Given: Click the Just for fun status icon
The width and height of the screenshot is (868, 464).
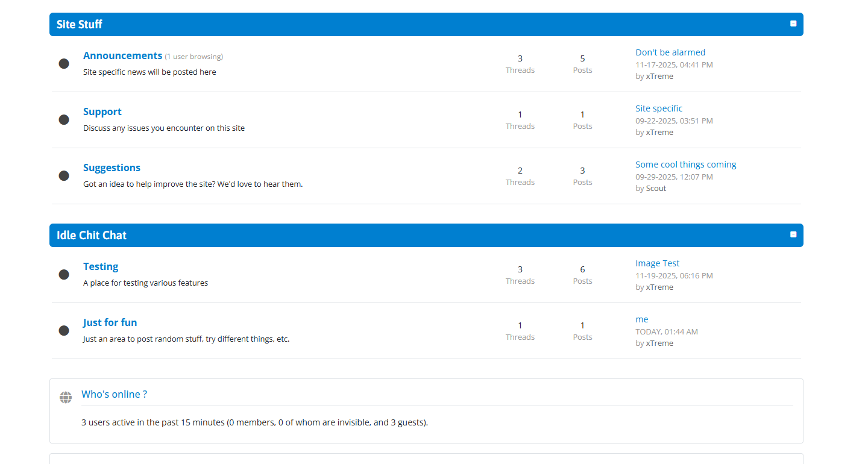Looking at the screenshot, I should (64, 331).
